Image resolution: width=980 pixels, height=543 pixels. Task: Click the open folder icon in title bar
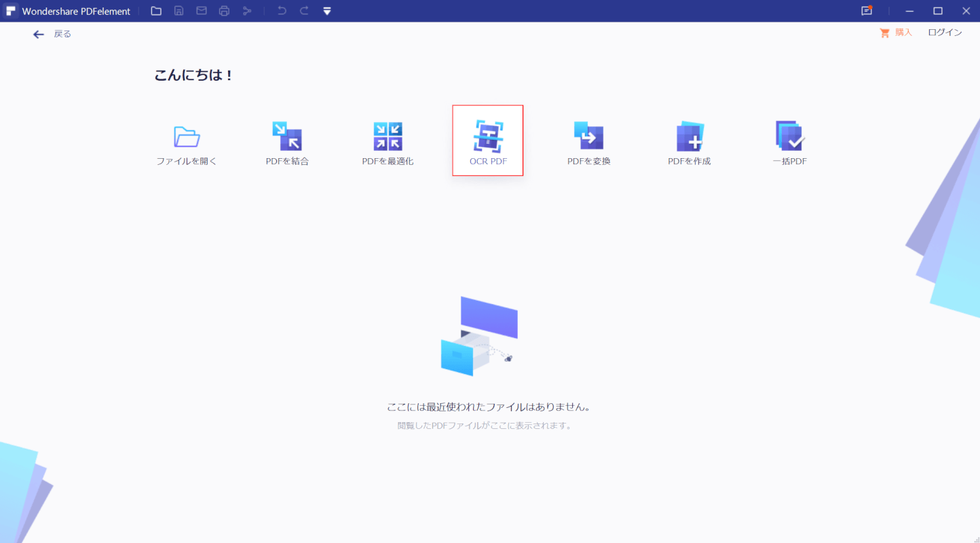pyautogui.click(x=156, y=11)
